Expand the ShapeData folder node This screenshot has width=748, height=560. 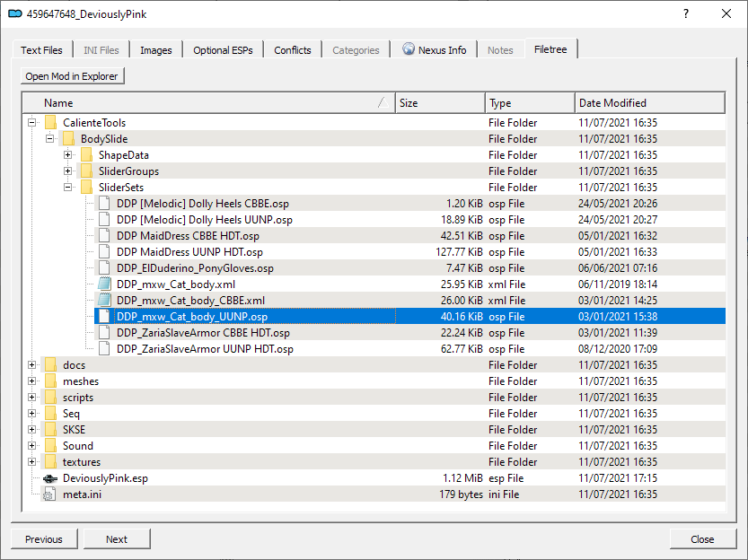click(x=67, y=155)
